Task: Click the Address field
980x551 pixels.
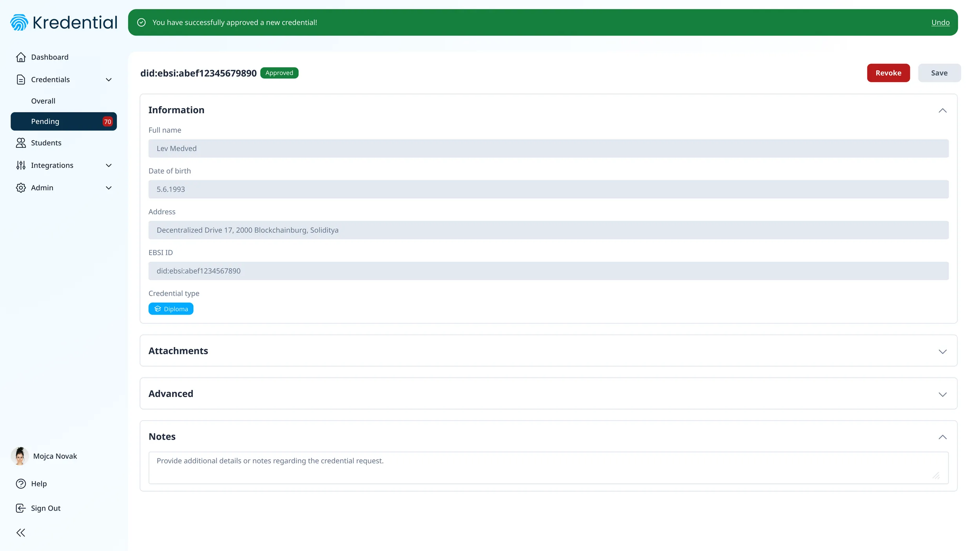Action: tap(548, 230)
